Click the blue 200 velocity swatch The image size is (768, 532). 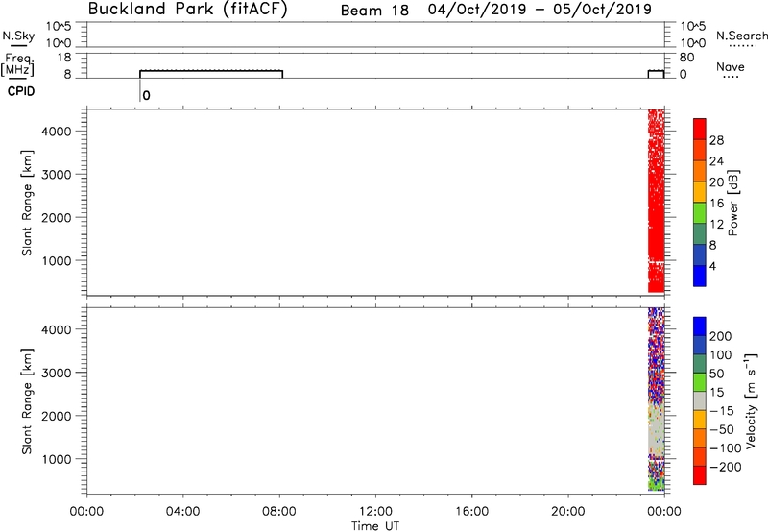(700, 326)
